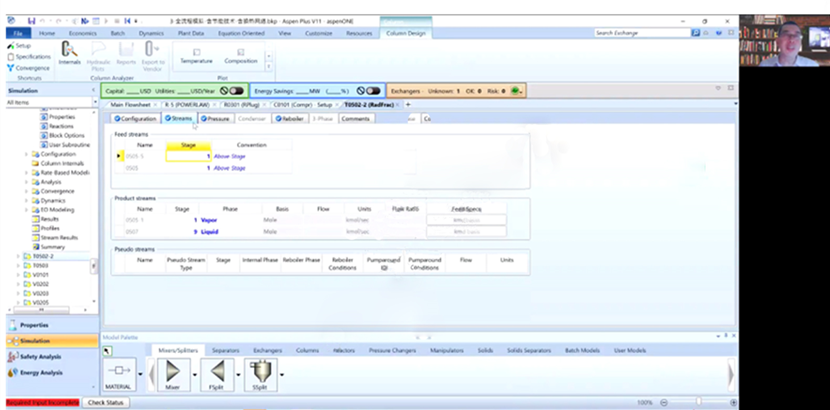This screenshot has height=410, width=830.
Task: Open the Convergence shortcut in the ribbon
Action: (x=29, y=68)
